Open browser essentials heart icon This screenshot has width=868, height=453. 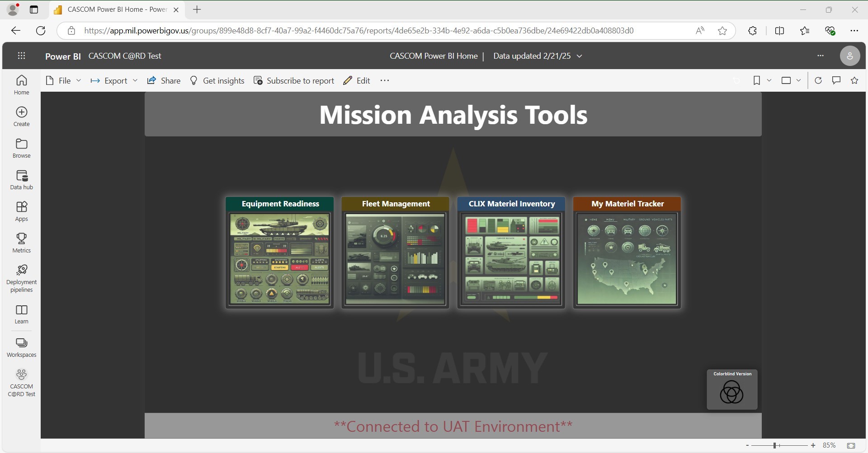click(x=830, y=31)
